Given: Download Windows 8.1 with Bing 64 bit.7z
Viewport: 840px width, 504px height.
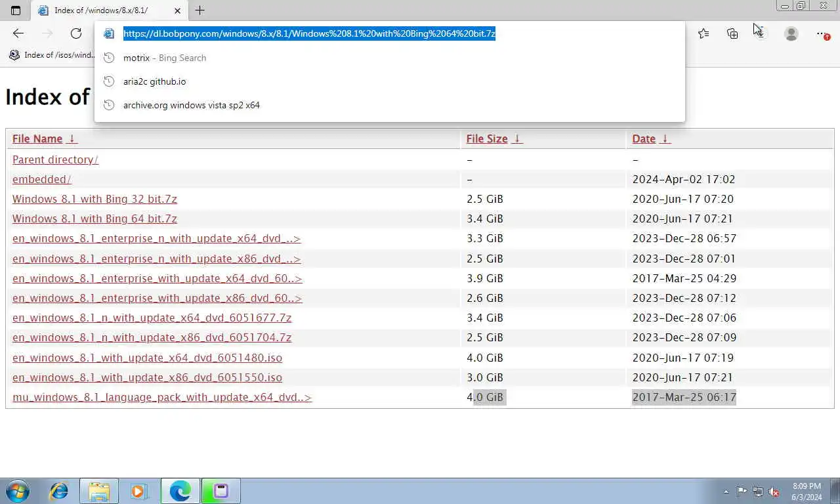Looking at the screenshot, I should point(94,219).
